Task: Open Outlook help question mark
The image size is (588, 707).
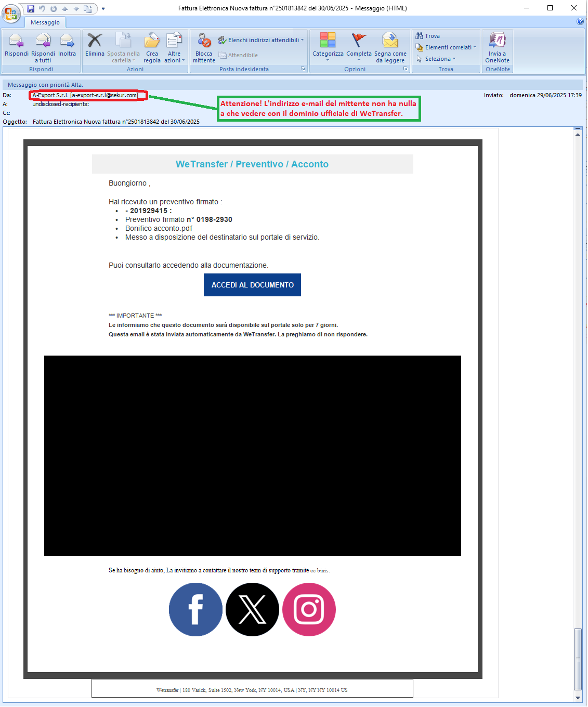Action: 580,21
